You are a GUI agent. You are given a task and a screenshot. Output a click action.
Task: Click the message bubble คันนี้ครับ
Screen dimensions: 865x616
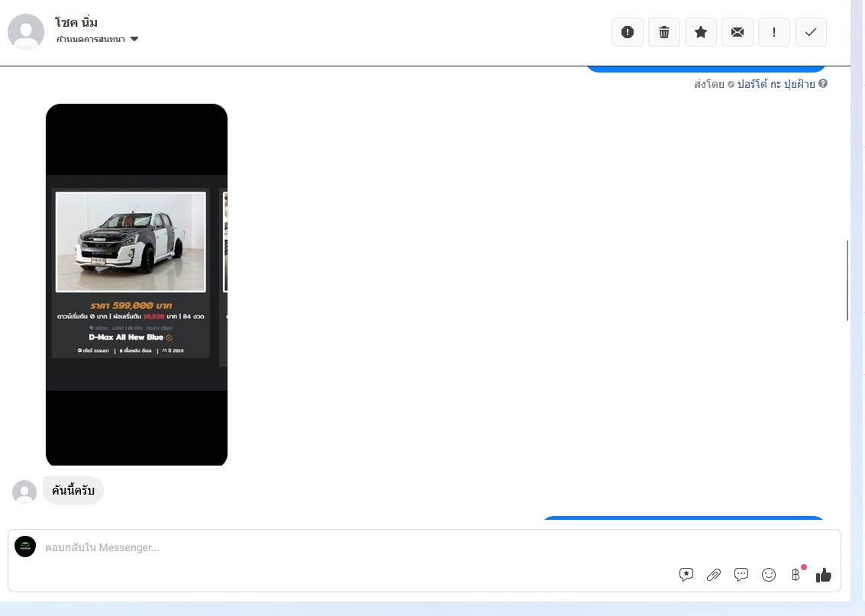coord(73,490)
